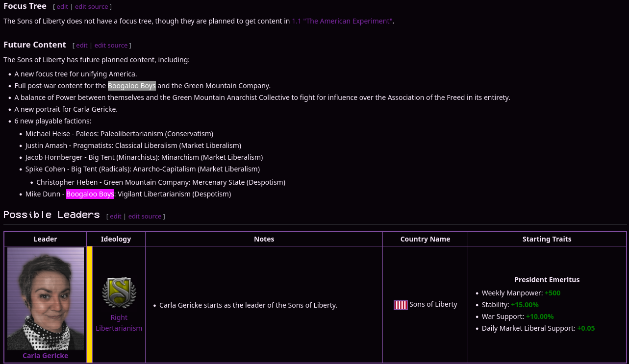Click the grey highlighted Boogaloo Boys text
The image size is (629, 364).
132,86
